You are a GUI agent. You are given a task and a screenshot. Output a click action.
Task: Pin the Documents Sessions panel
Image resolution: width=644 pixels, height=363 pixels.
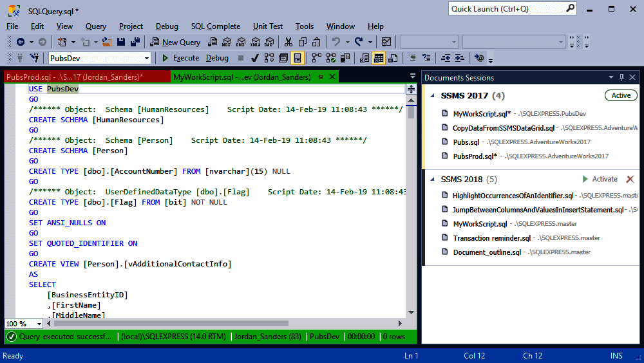point(621,77)
